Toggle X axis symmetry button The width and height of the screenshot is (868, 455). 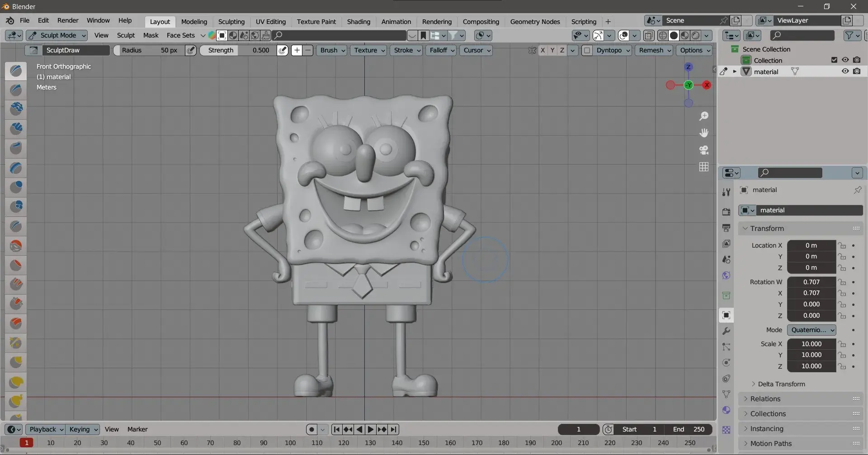(x=542, y=50)
